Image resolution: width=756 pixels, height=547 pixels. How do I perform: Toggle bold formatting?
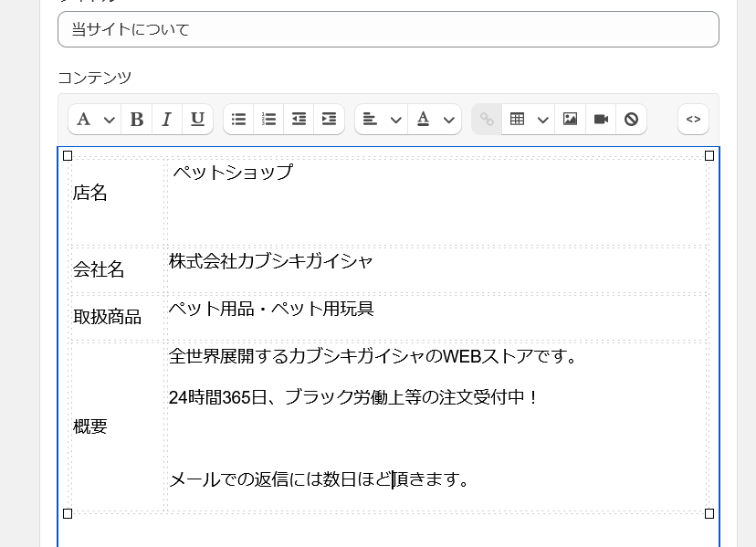(x=137, y=120)
